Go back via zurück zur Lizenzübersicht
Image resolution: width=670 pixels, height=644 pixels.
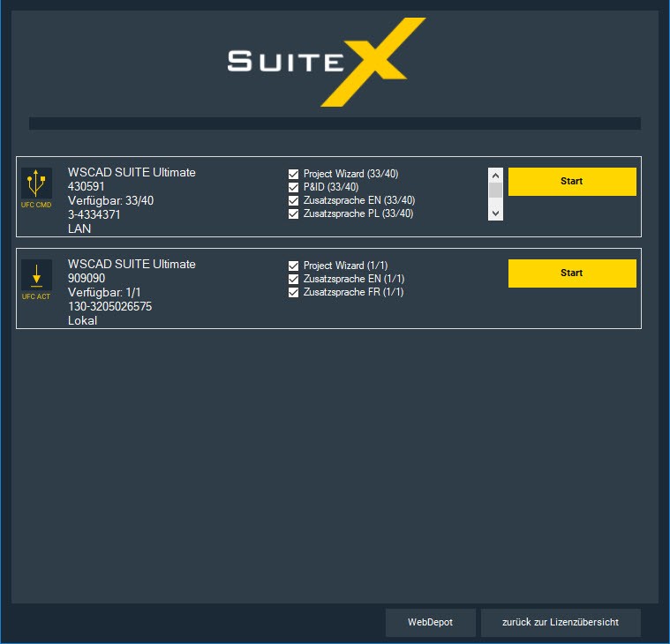561,622
